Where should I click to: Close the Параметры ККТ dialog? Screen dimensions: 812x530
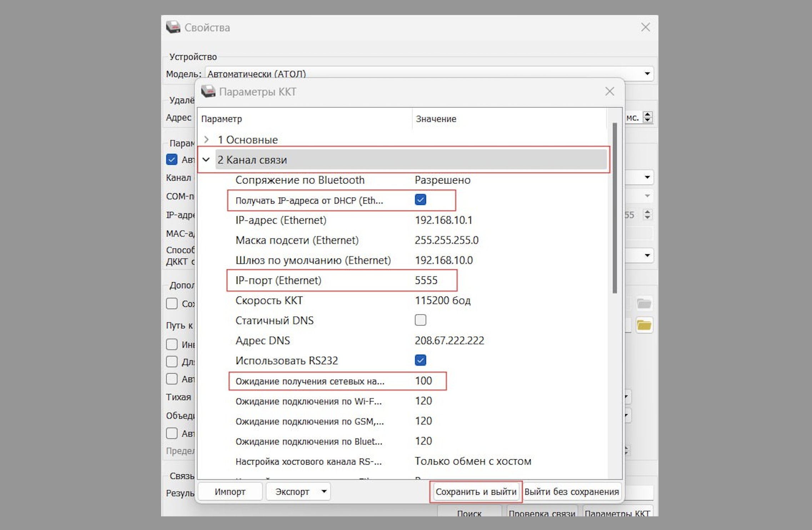pyautogui.click(x=610, y=91)
